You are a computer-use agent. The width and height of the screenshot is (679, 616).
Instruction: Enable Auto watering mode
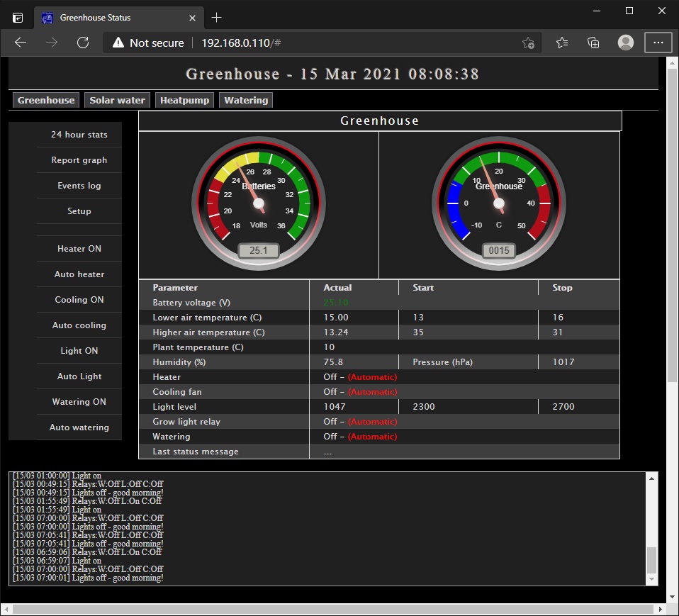[x=79, y=427]
